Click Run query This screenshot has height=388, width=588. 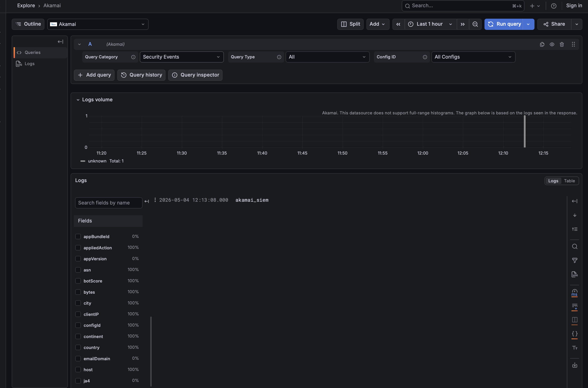(x=504, y=24)
